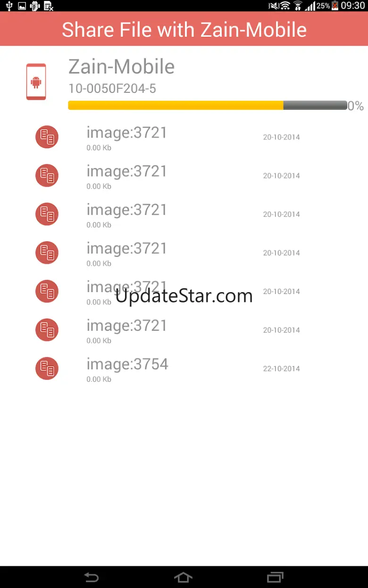Click the Share File with Zain-Mobile header
The width and height of the screenshot is (368, 588).
coord(184,29)
